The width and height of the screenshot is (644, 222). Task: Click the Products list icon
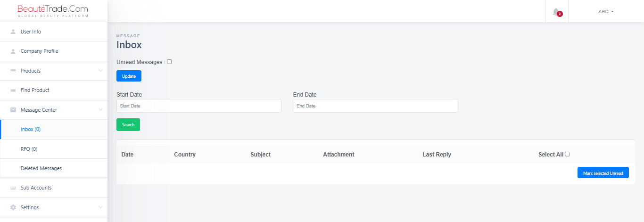point(13,71)
